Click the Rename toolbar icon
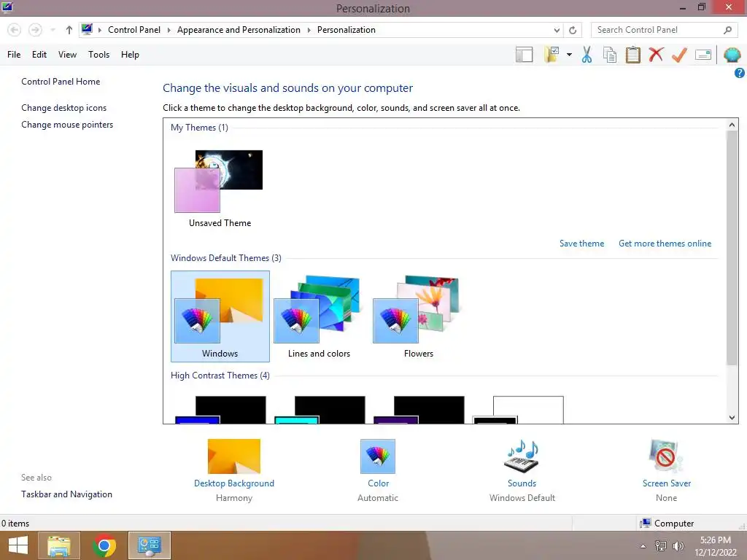Viewport: 747px width, 560px height. coord(703,55)
